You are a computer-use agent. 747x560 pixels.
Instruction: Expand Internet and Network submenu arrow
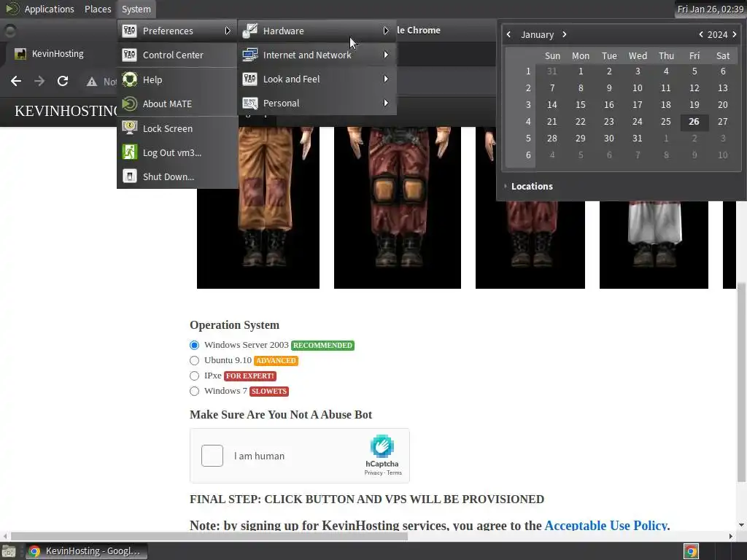click(x=385, y=55)
